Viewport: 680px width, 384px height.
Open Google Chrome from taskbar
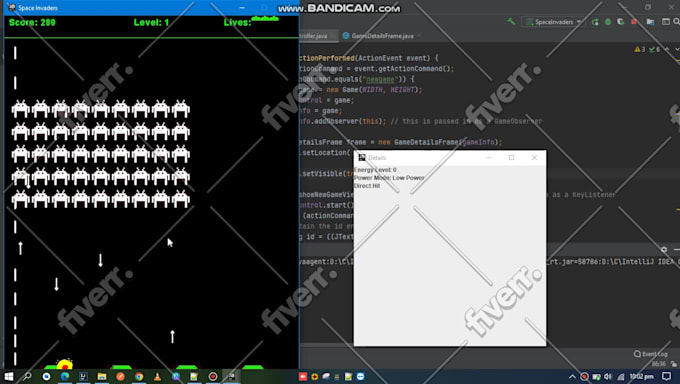pos(139,376)
